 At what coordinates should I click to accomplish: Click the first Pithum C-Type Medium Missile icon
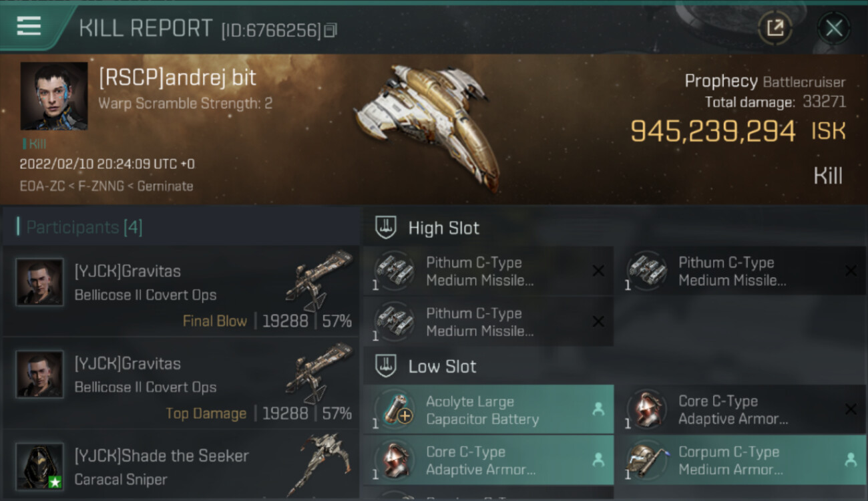393,271
